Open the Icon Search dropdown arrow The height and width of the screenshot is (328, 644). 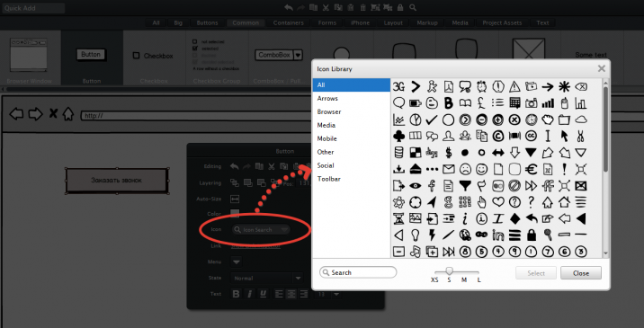(284, 230)
